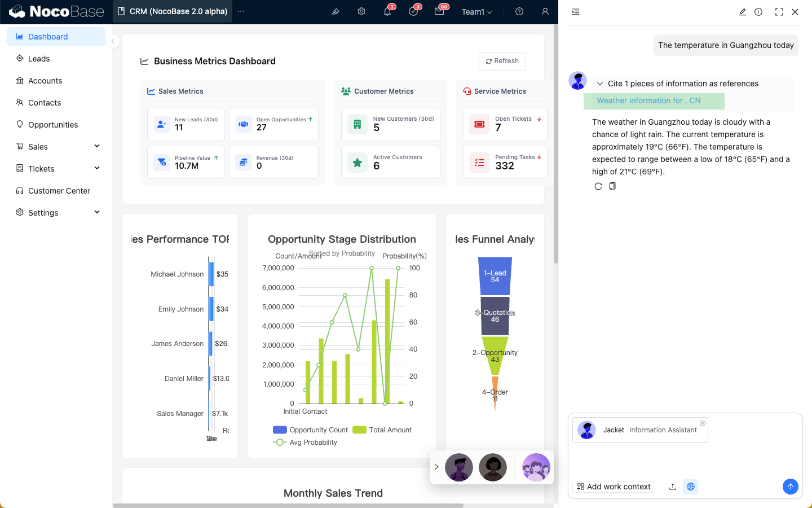Toggle the web search globe in chat

(x=691, y=487)
